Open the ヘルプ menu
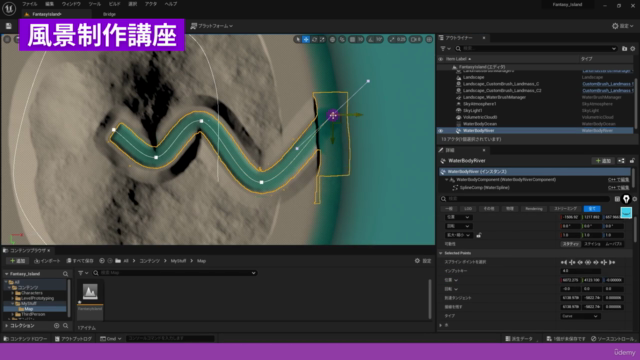 coord(171,4)
